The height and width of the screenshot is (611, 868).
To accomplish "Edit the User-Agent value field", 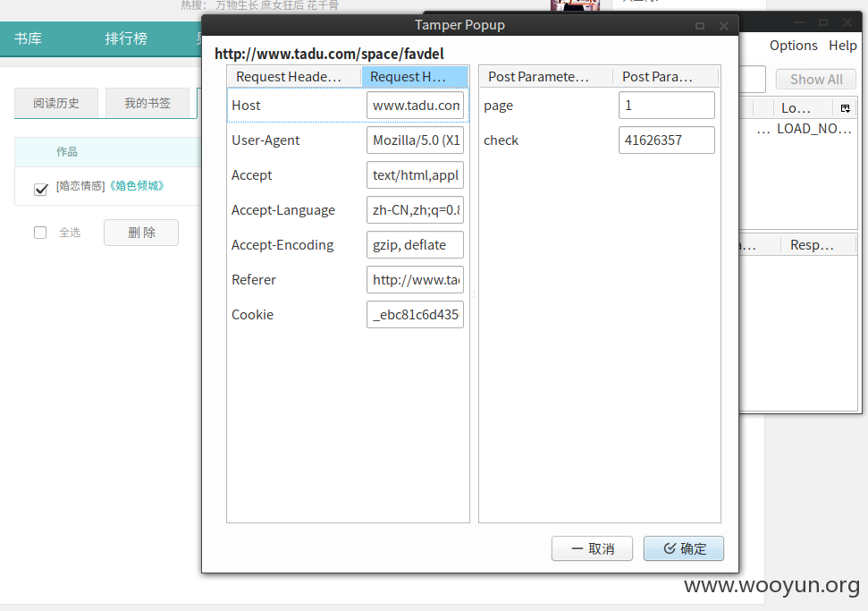I will click(415, 140).
